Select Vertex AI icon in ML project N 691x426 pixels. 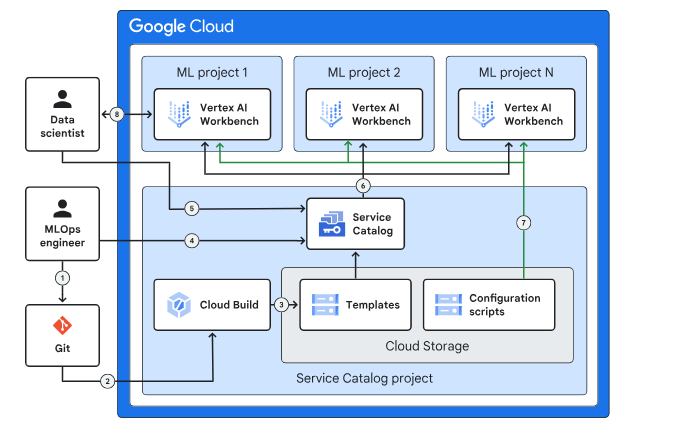[485, 115]
